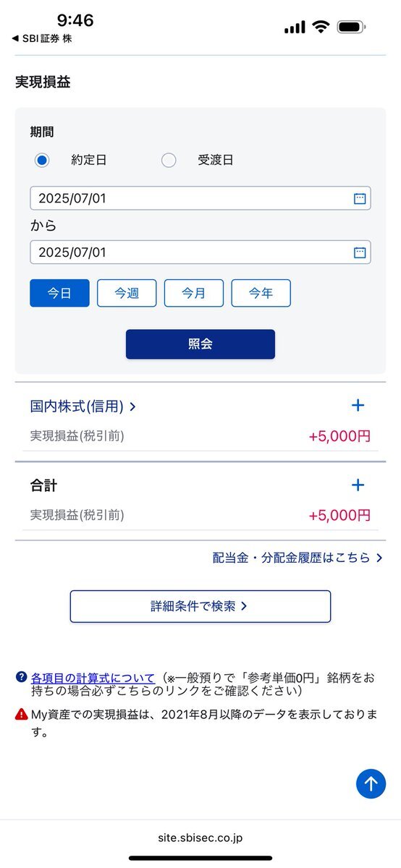The width and height of the screenshot is (401, 868).
Task: Open calendar picker for start date
Action: [x=360, y=198]
